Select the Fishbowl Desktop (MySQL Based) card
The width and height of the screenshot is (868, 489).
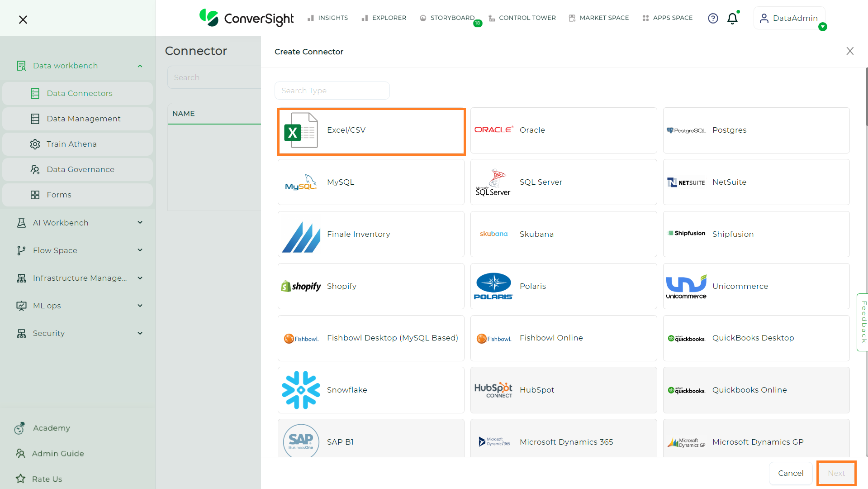[x=371, y=338]
